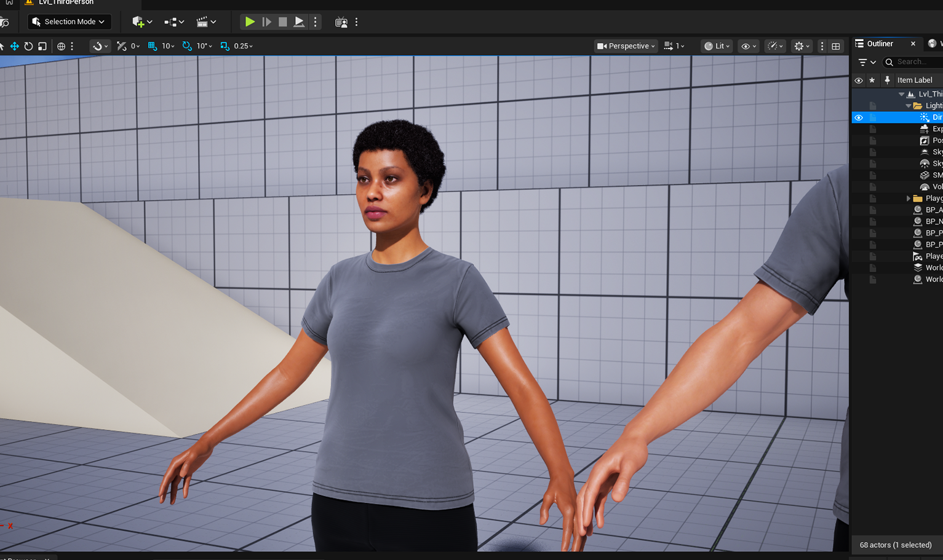Click the world coordinate system globe icon
Screen dimensions: 943x560
tap(60, 45)
